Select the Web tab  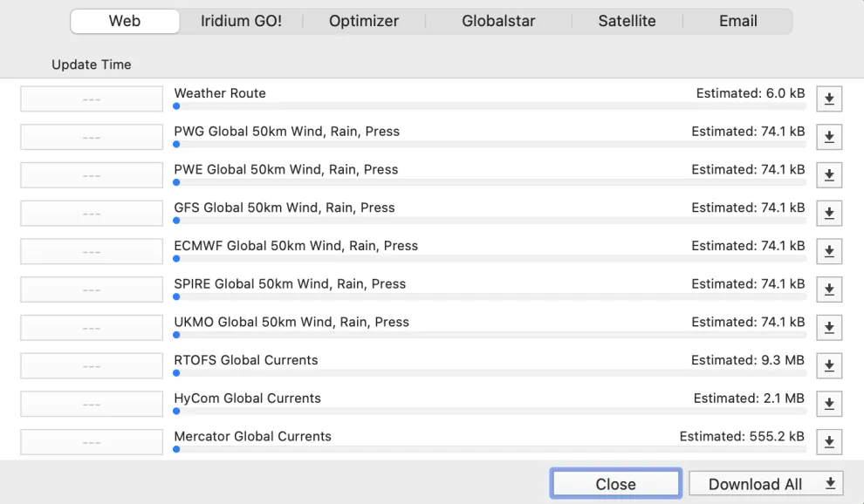tap(125, 21)
